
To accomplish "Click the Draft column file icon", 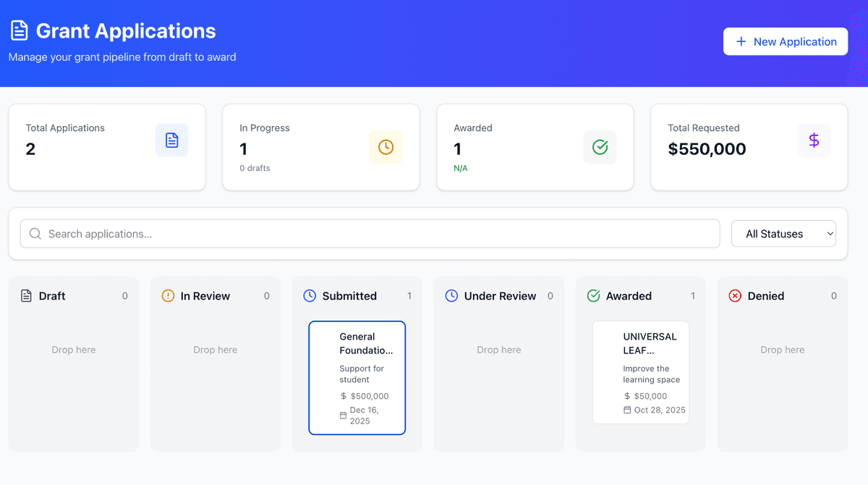I will [x=26, y=296].
